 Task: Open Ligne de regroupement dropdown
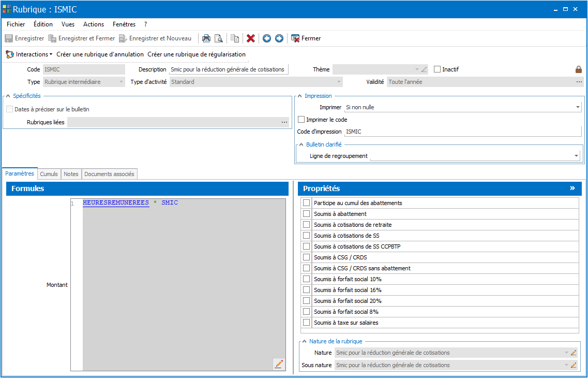(577, 156)
